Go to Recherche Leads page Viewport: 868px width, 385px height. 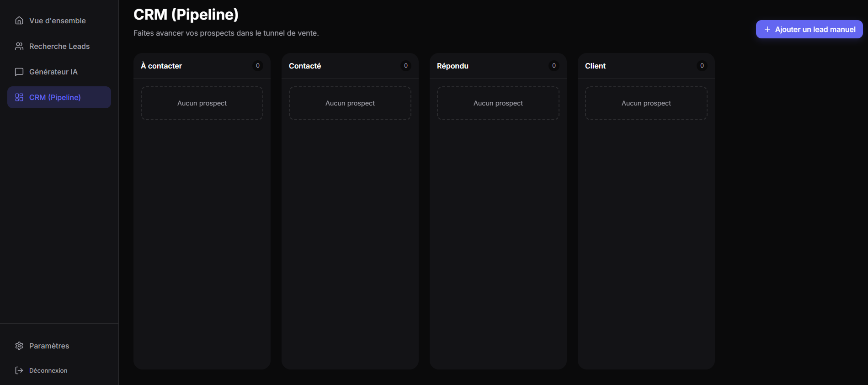(59, 46)
